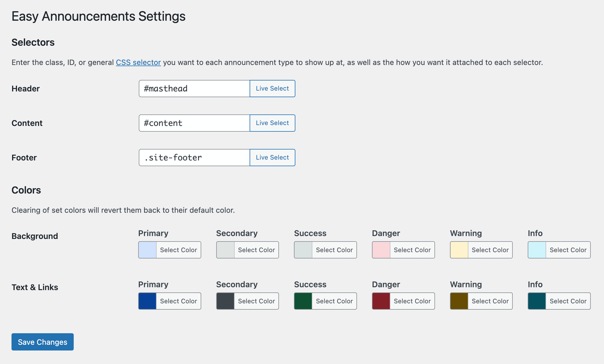Click the Header row label

point(26,89)
